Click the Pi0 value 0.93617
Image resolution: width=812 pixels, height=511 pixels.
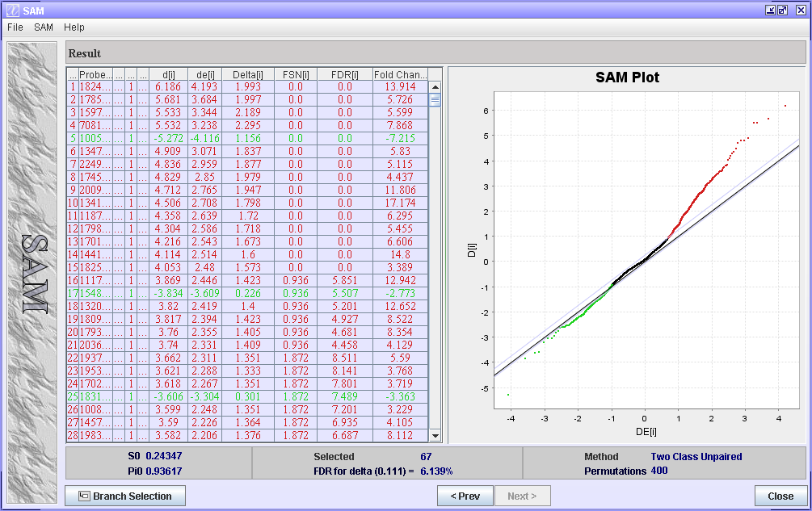(164, 471)
